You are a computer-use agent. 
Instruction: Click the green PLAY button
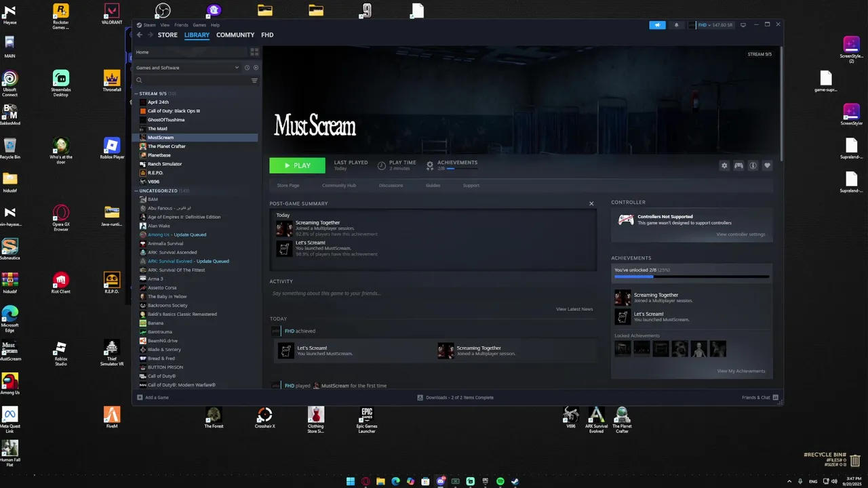(x=297, y=165)
